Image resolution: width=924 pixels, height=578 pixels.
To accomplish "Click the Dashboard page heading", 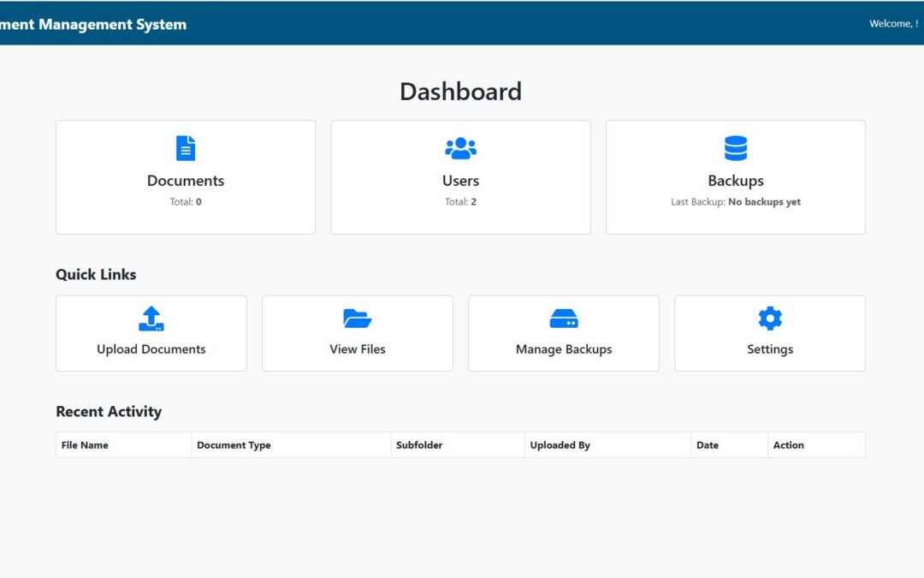I will (x=460, y=91).
